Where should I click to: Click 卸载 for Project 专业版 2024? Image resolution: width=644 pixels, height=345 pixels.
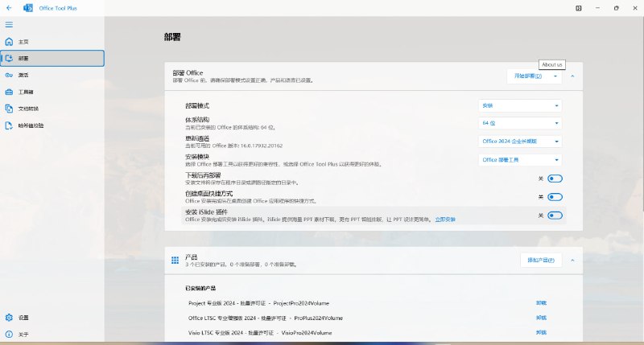[x=541, y=303]
